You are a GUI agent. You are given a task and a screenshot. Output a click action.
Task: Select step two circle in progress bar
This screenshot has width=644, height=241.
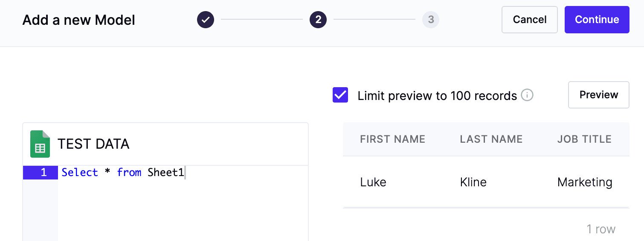pyautogui.click(x=318, y=20)
